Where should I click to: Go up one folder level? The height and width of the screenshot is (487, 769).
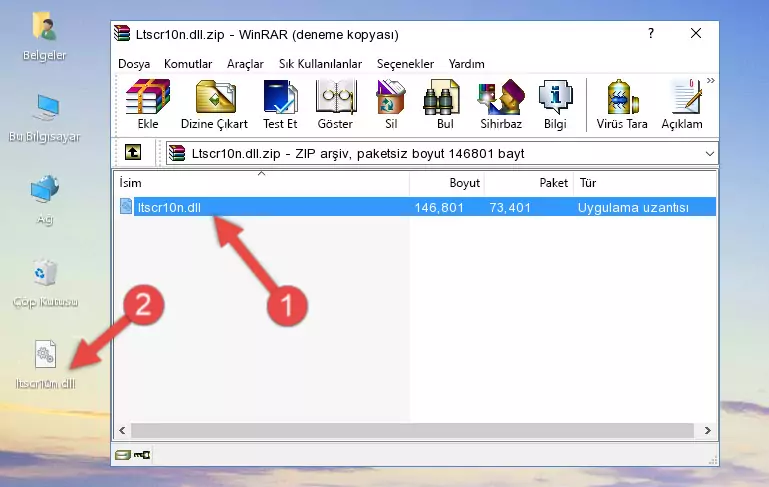[x=133, y=153]
